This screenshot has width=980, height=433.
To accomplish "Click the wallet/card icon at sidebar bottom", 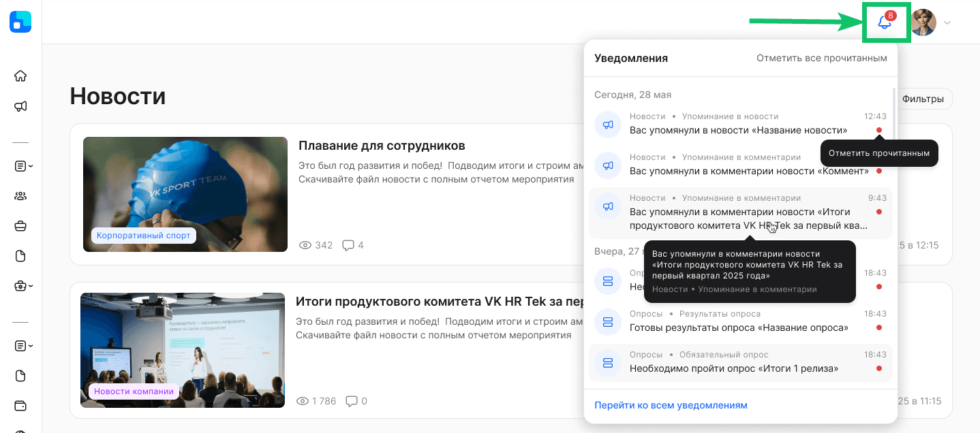I will click(20, 405).
